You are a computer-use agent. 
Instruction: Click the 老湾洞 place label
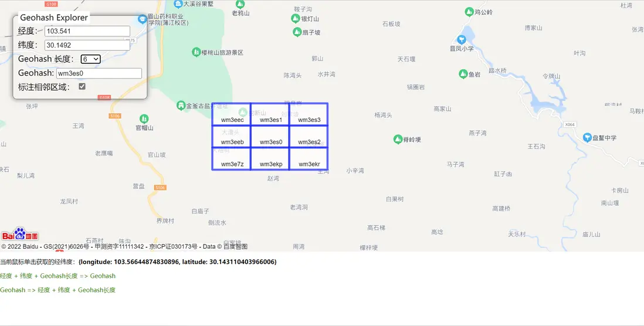[x=299, y=207]
